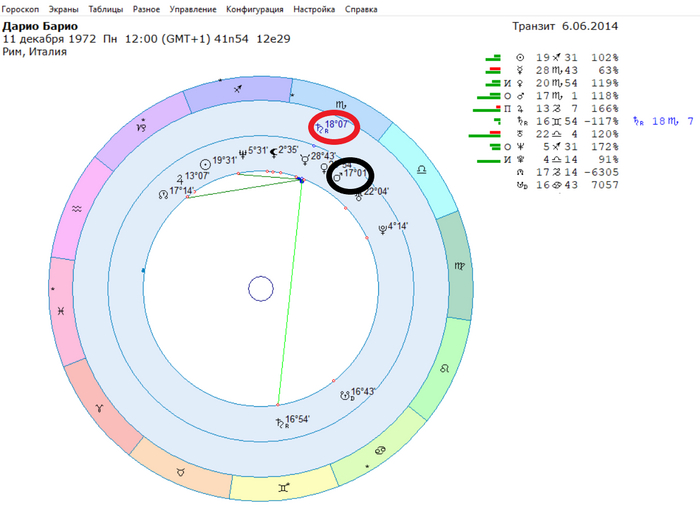Open the Справка menu
Screen dimensions: 700x512
coord(361,9)
